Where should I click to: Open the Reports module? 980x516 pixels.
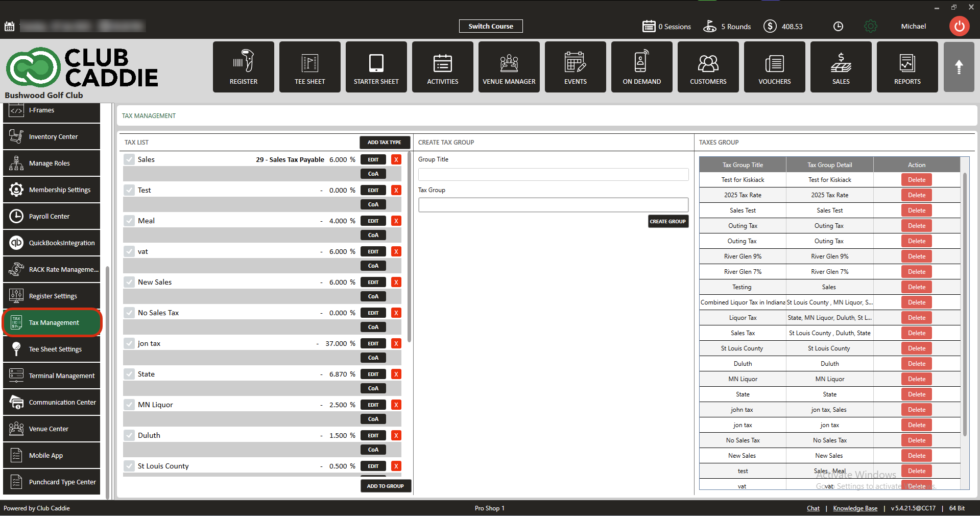907,67
